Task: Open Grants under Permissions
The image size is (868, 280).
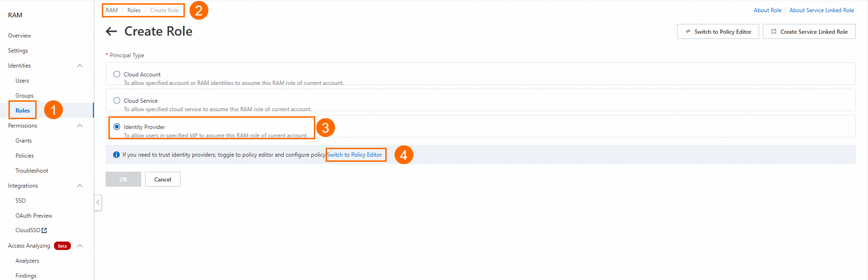Action: click(23, 141)
